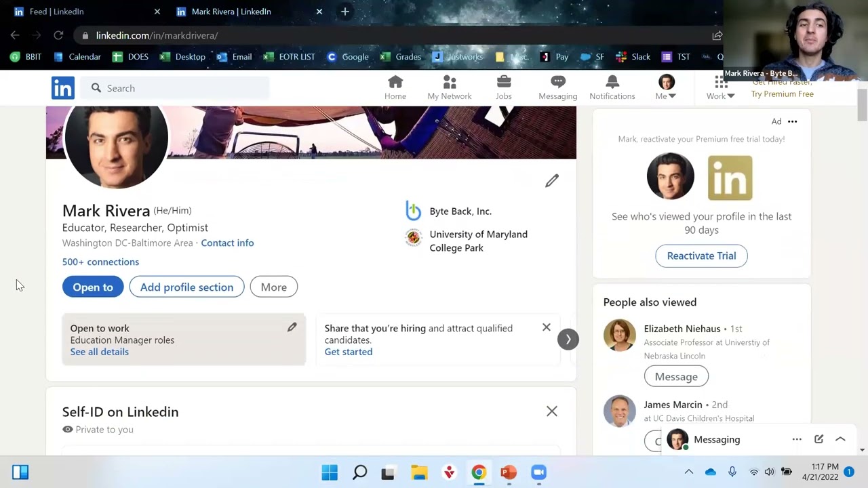This screenshot has height=488, width=868.
Task: Switch to Zoom in taskbar
Action: (538, 472)
